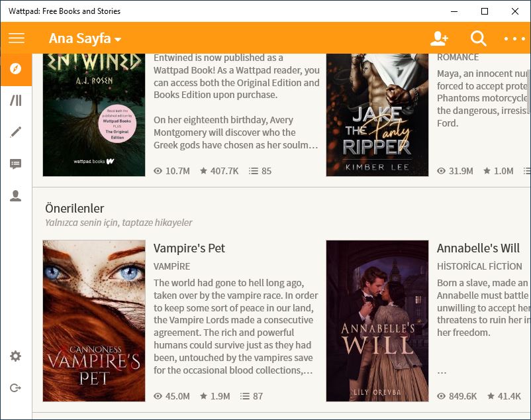Screen dimensions: 531x420
Task: Open the Messages chat icon
Action: coord(16,164)
